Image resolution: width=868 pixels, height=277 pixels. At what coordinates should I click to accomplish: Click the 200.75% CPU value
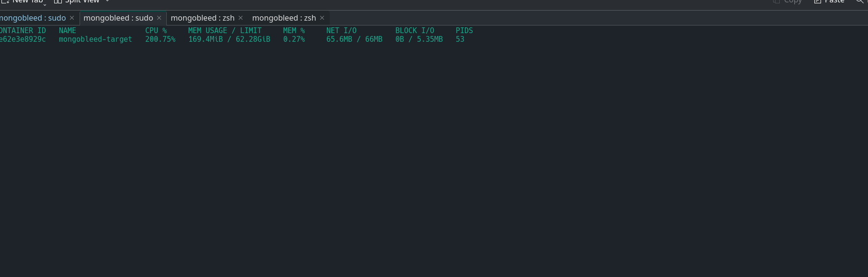(x=160, y=39)
